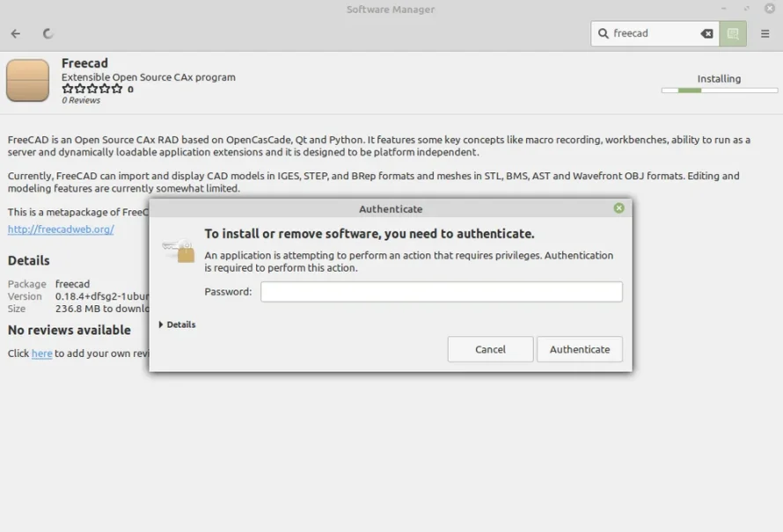Click the magnifying glass search icon
783x532 pixels.
604,33
